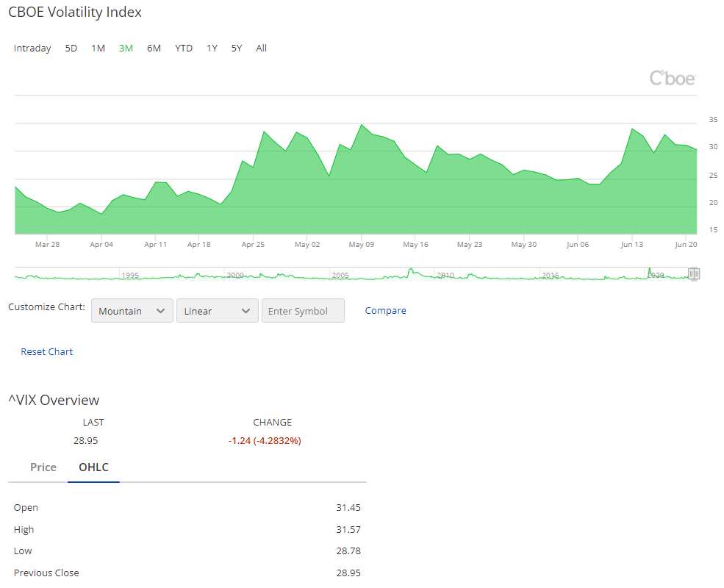Show All historical data range

click(262, 48)
